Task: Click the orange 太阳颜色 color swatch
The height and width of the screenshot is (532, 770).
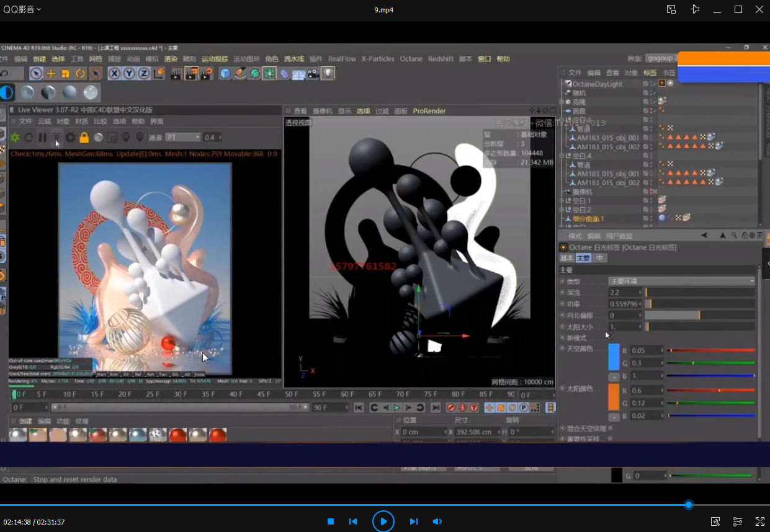Action: [x=614, y=397]
